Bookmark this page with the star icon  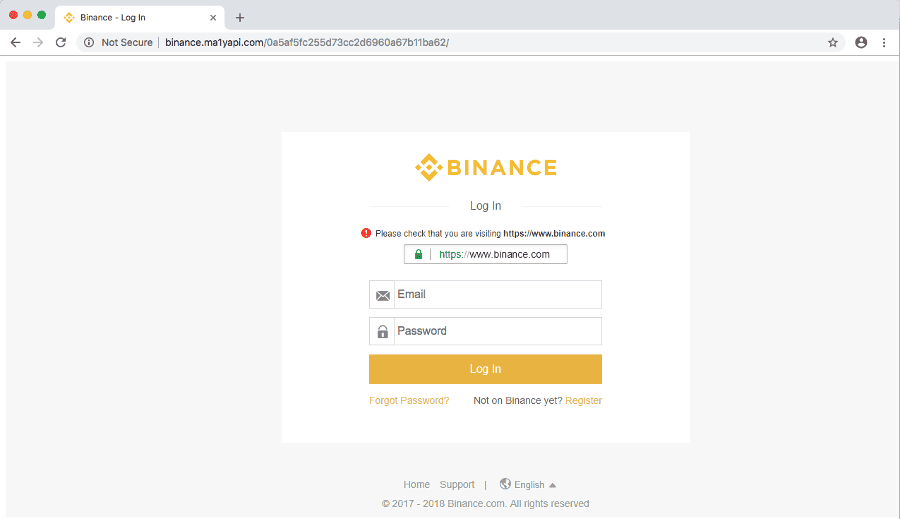click(x=833, y=42)
